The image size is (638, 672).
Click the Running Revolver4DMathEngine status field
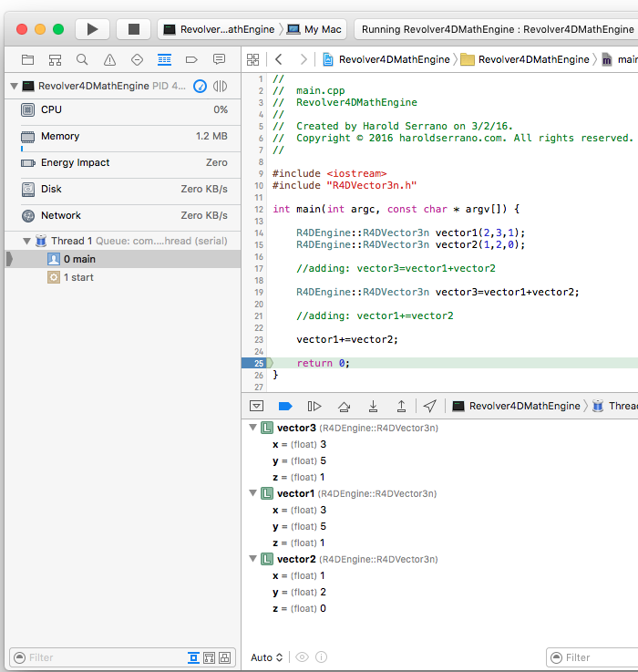coord(498,29)
